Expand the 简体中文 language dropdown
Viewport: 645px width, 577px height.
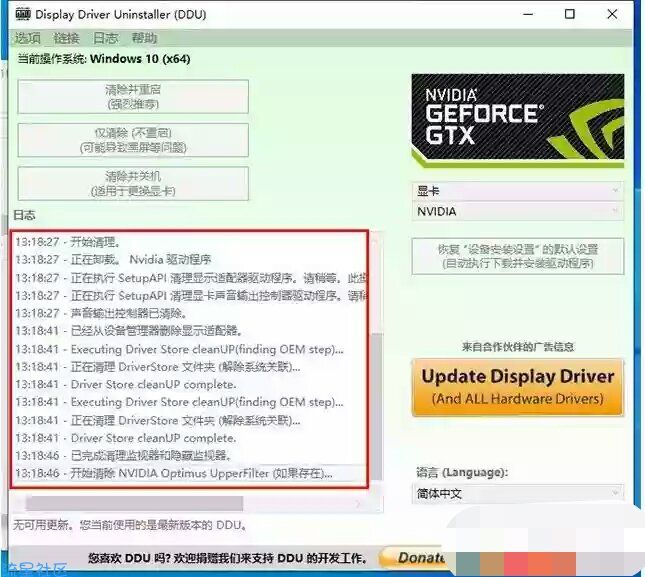[x=517, y=493]
